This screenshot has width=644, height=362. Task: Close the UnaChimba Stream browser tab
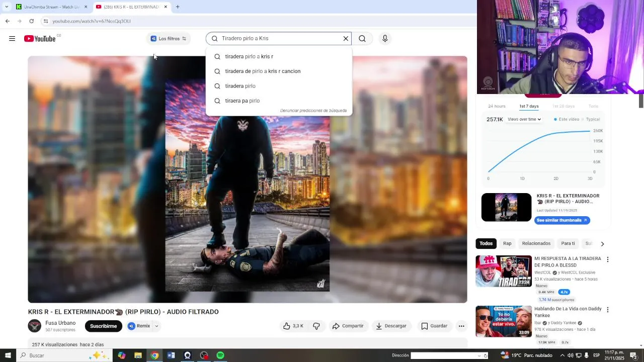pos(86,7)
